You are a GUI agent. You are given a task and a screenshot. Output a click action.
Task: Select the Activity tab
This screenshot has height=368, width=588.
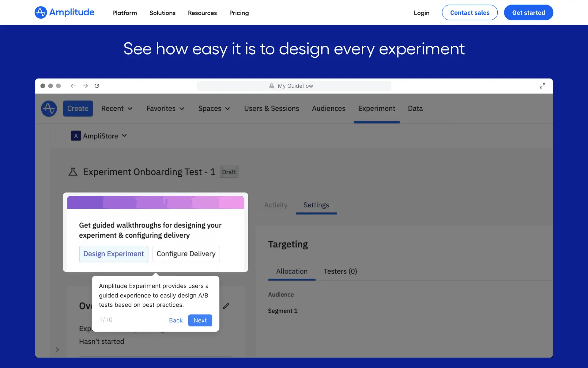(x=276, y=205)
